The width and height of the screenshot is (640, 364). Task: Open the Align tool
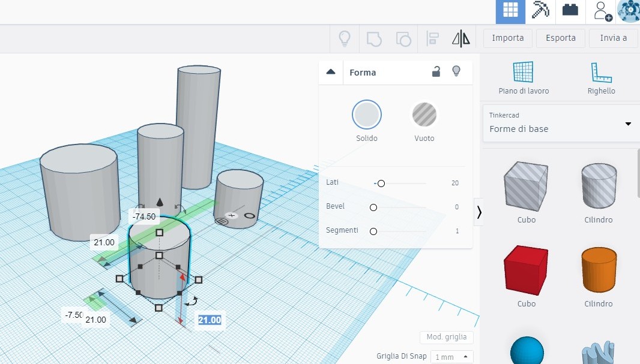tap(432, 38)
